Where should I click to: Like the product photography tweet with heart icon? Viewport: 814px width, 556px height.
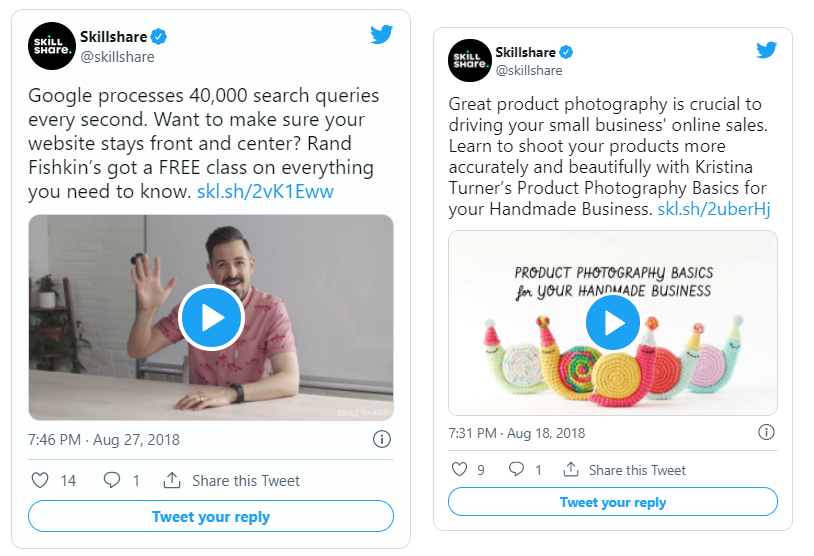[459, 469]
